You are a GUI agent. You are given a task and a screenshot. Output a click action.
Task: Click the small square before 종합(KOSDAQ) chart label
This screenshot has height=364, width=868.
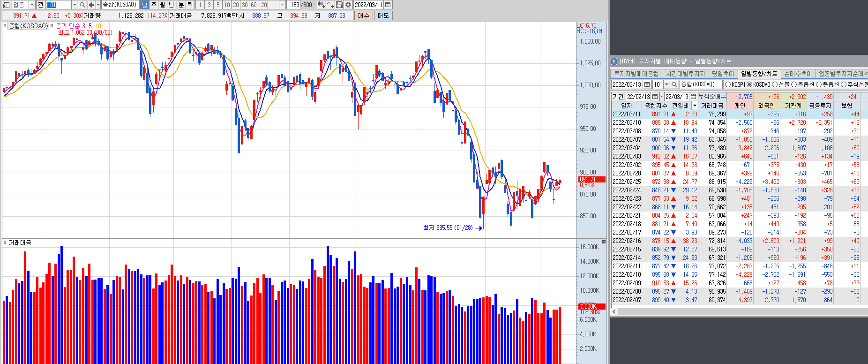[x=5, y=26]
